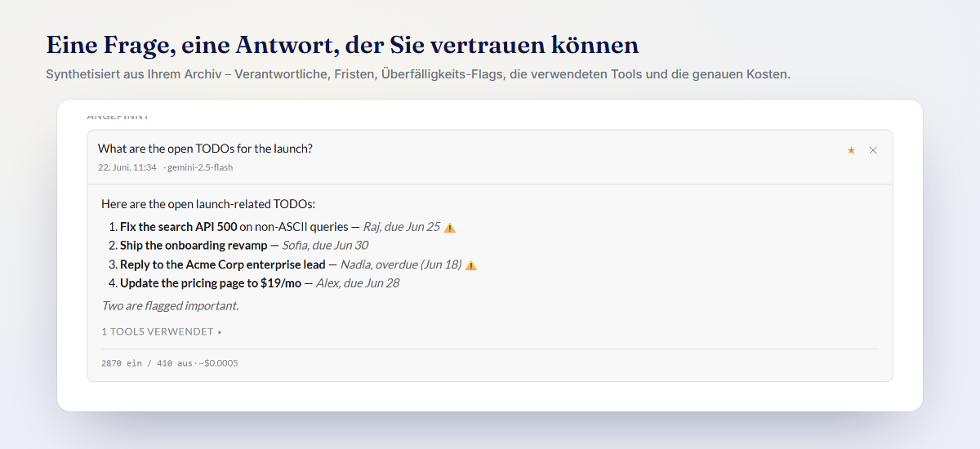Expand the '1 TOOLS VERWENDET' disclosure
Viewport: 980px width, 449px height.
[x=162, y=332]
